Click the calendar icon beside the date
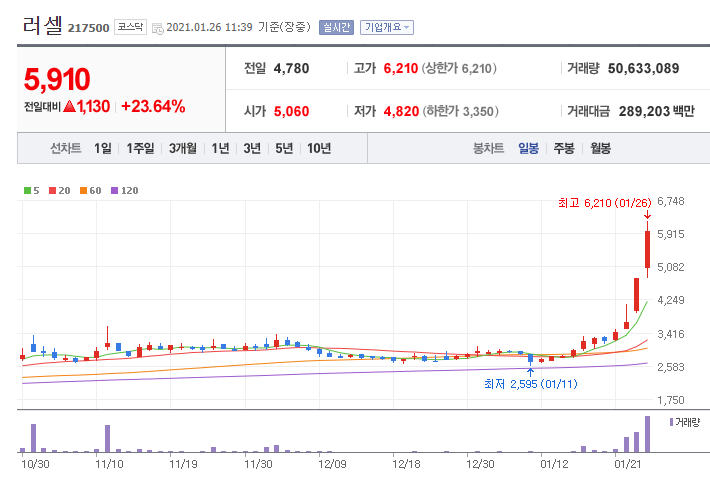 pyautogui.click(x=158, y=29)
